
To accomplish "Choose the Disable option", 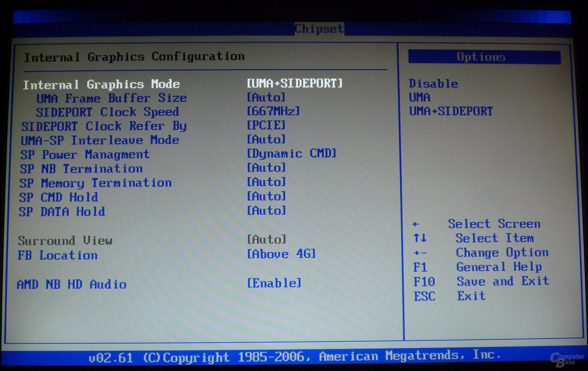I will pos(433,83).
